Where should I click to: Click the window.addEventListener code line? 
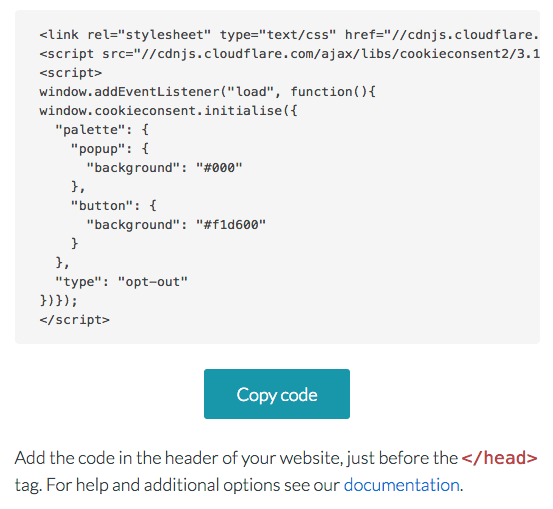pyautogui.click(x=207, y=92)
